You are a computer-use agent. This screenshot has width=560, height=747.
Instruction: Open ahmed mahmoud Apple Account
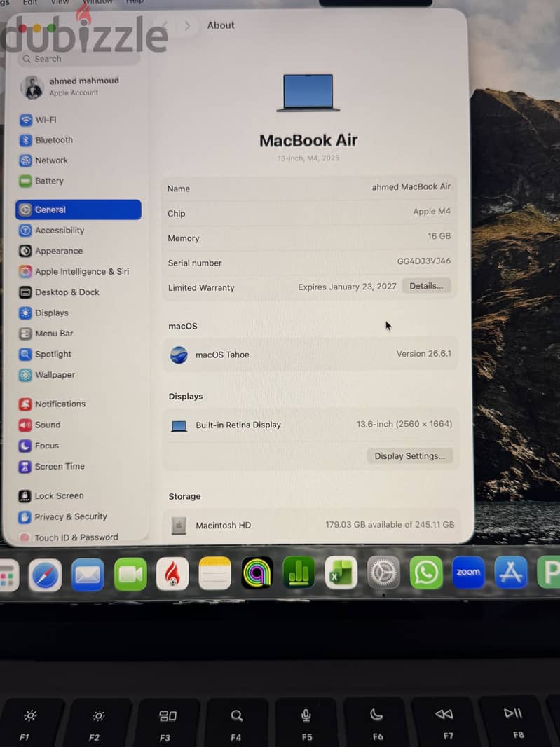pos(70,87)
